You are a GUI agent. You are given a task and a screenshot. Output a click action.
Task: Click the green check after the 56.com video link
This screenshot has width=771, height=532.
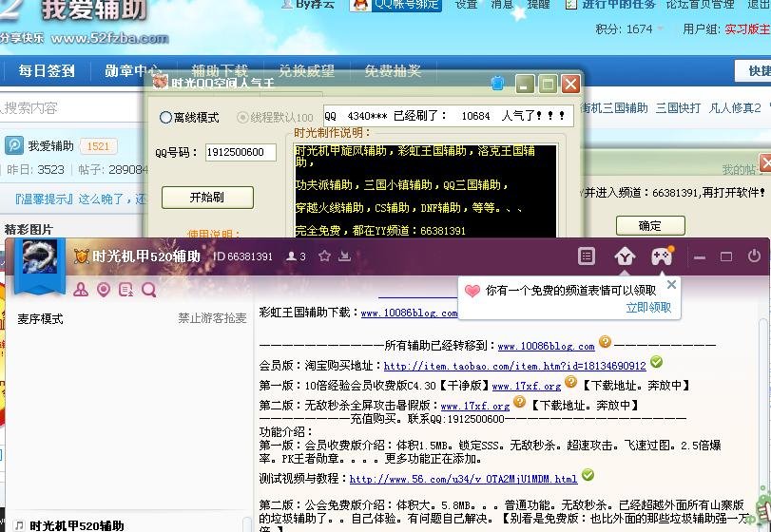click(x=588, y=475)
